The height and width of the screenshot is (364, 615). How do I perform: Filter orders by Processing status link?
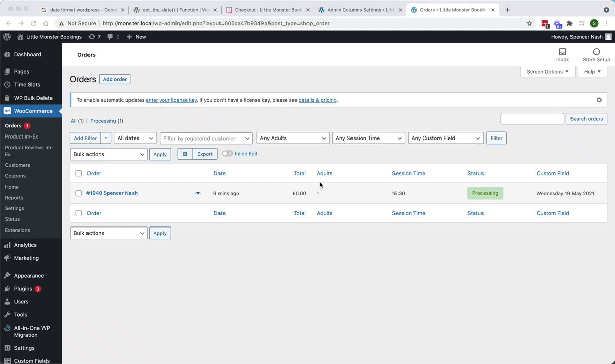(103, 121)
